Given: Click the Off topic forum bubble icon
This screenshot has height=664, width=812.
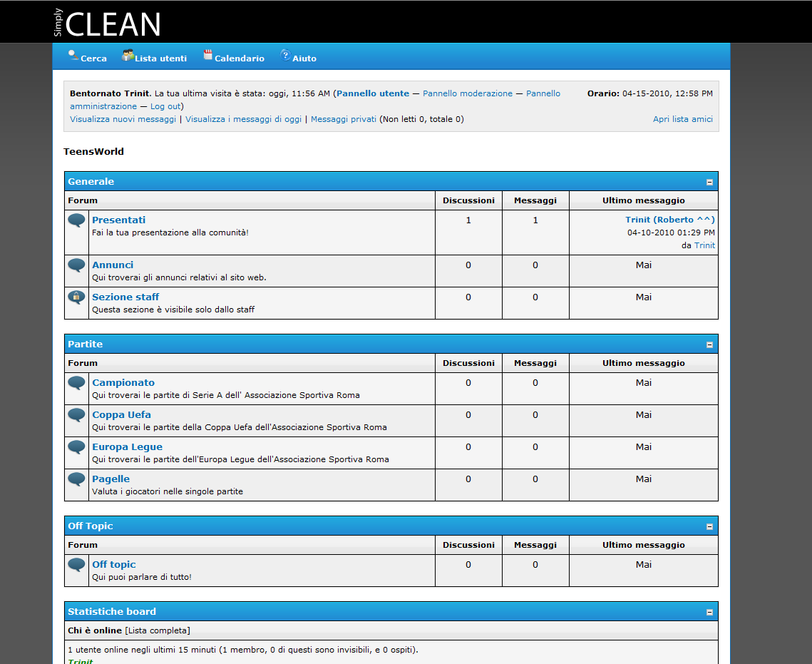Looking at the screenshot, I should point(76,565).
